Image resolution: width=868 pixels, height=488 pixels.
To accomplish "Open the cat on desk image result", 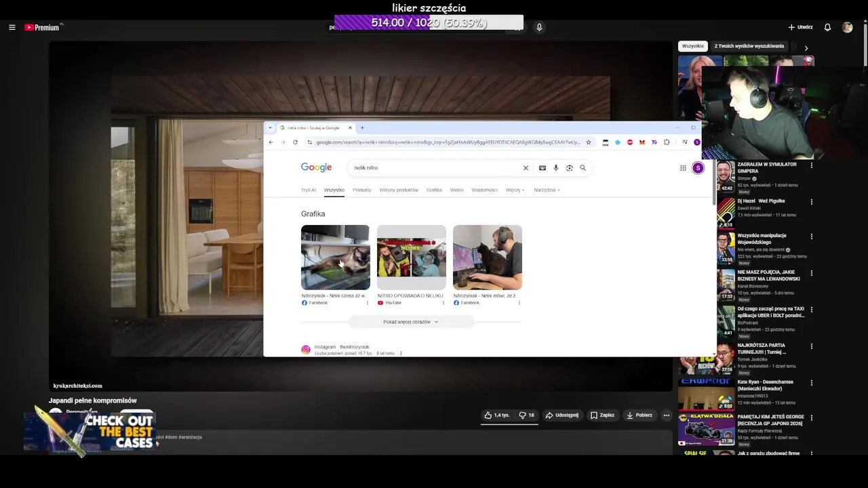I will pyautogui.click(x=336, y=258).
